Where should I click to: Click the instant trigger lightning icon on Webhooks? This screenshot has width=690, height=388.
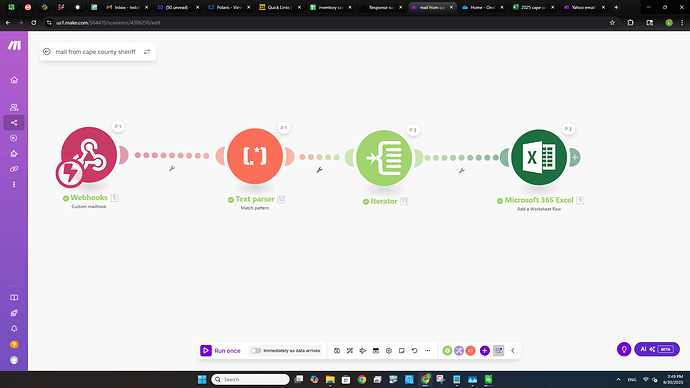point(70,173)
